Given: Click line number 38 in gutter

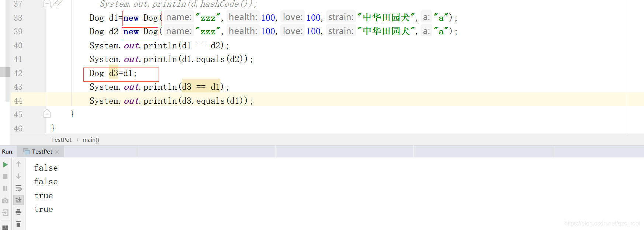Looking at the screenshot, I should pos(18,18).
